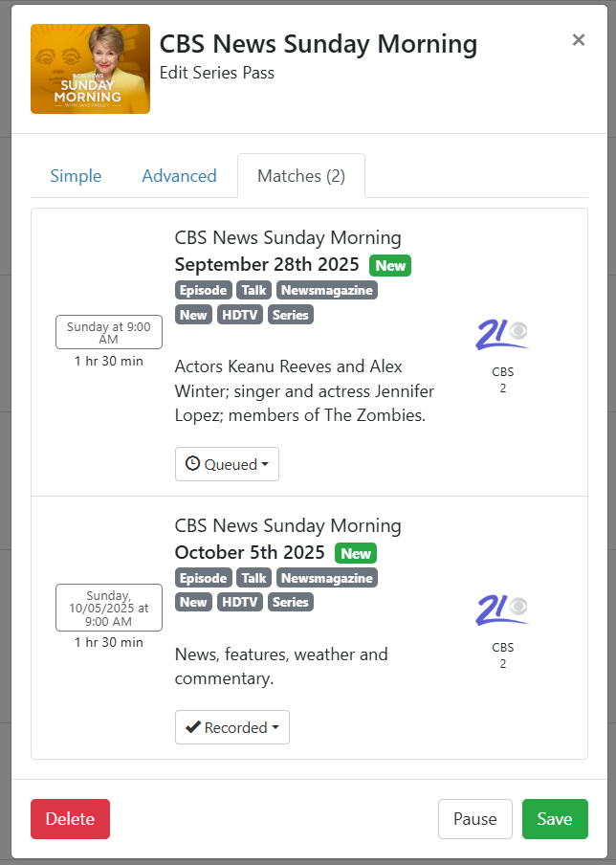Switch to the Simple tab

[x=76, y=176]
